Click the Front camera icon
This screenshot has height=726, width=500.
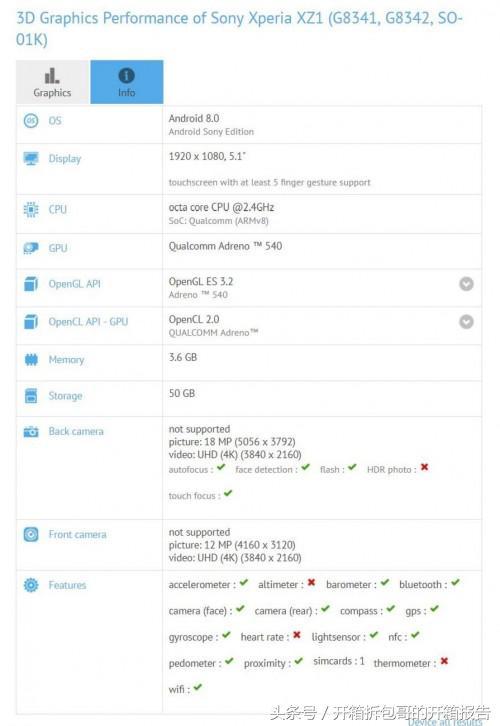(31, 535)
